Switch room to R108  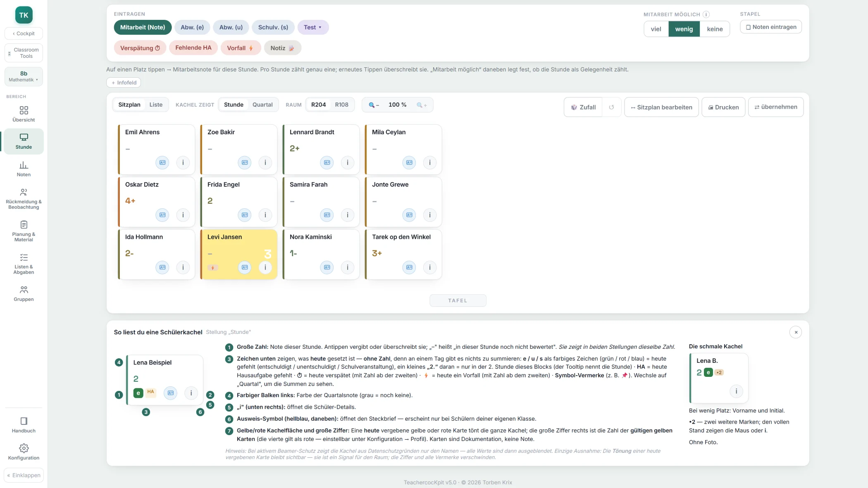click(x=341, y=105)
